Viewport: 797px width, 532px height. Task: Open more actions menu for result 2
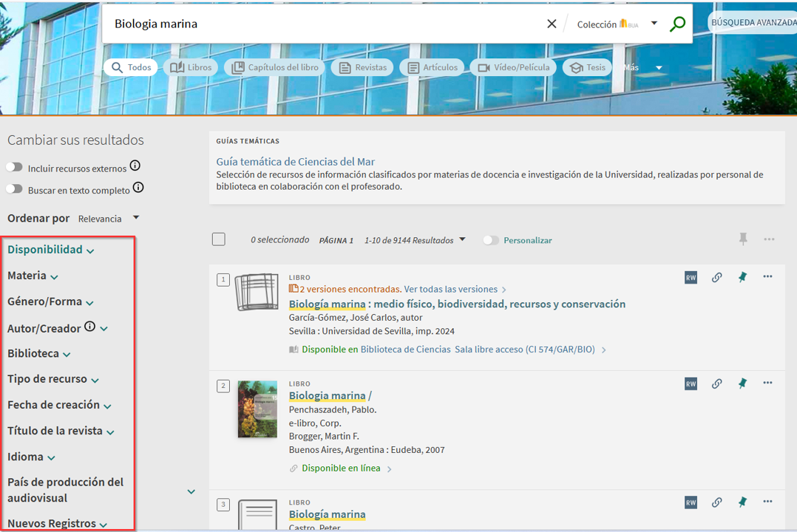click(x=767, y=383)
